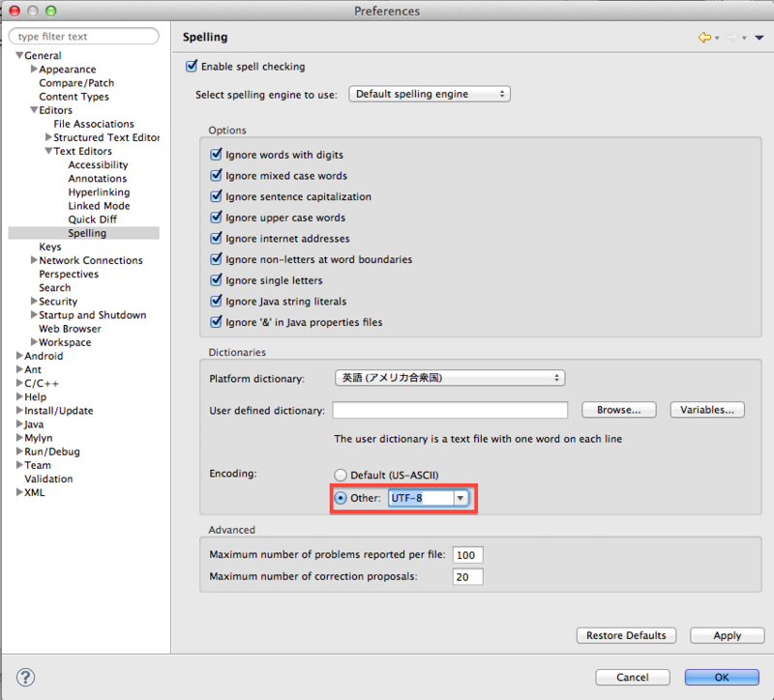The height and width of the screenshot is (700, 774).
Task: Select Default (US-ASCII) encoding radio
Action: [x=341, y=475]
